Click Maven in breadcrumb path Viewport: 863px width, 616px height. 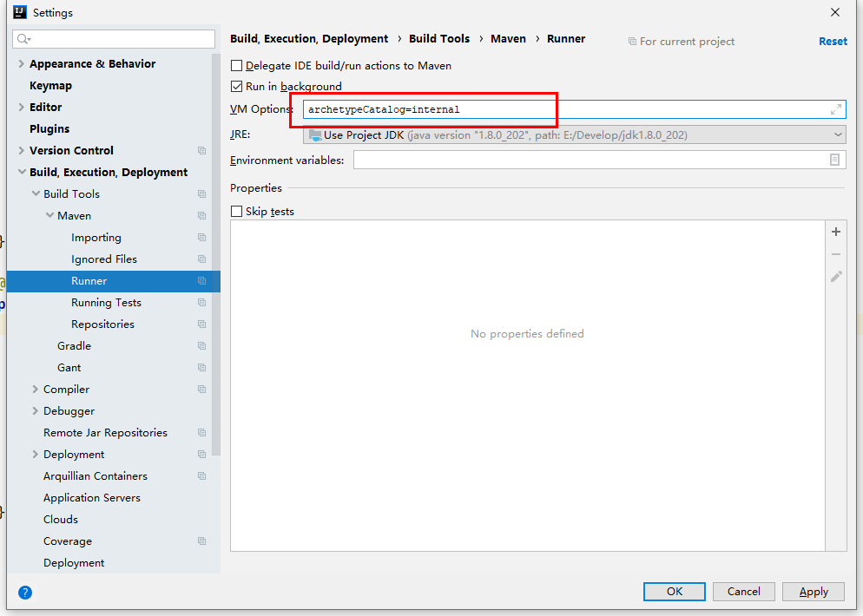508,38
